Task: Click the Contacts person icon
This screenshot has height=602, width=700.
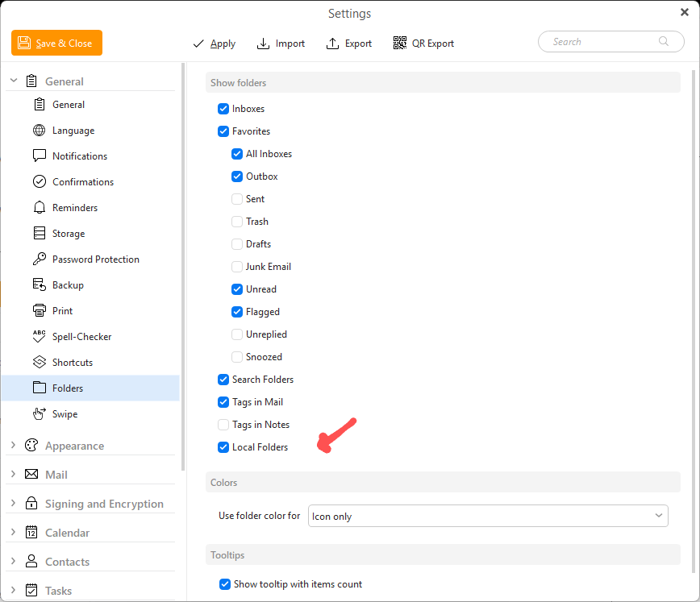Action: click(31, 561)
